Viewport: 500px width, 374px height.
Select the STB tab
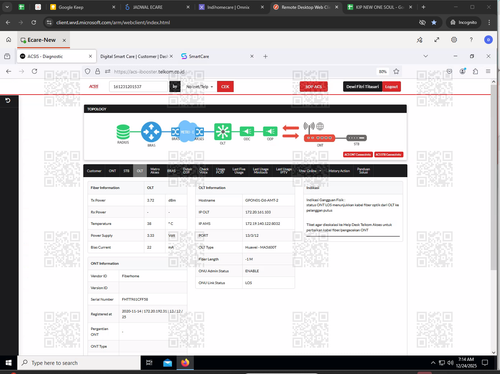click(x=126, y=171)
